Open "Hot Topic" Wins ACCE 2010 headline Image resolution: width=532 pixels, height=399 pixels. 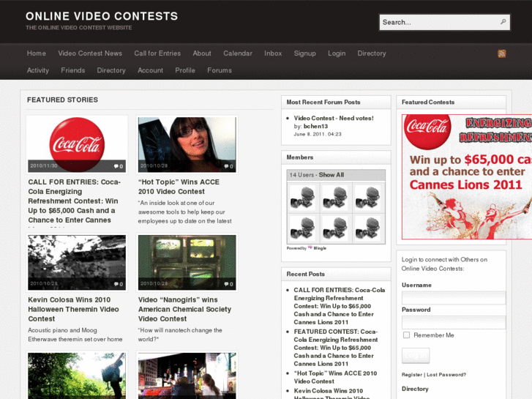[179, 187]
